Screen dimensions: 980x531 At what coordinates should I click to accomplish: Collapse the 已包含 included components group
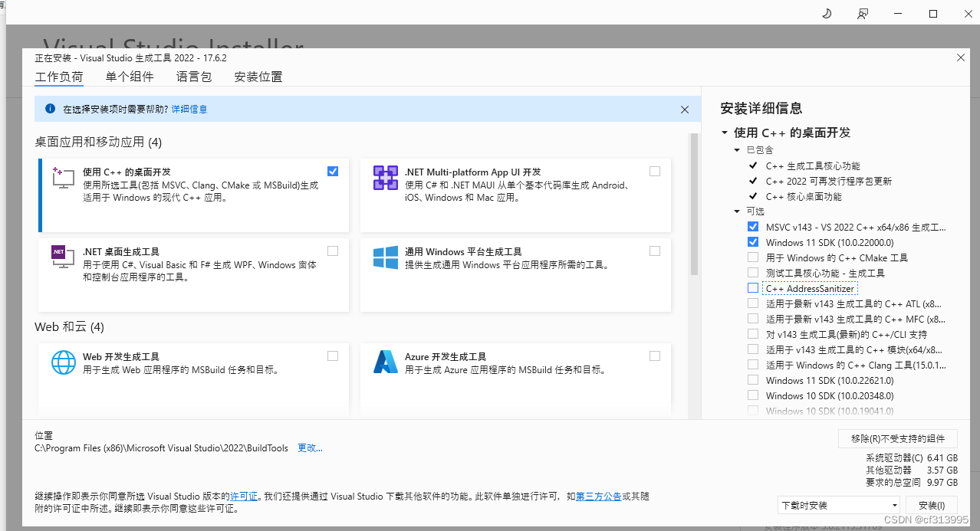[x=737, y=150]
